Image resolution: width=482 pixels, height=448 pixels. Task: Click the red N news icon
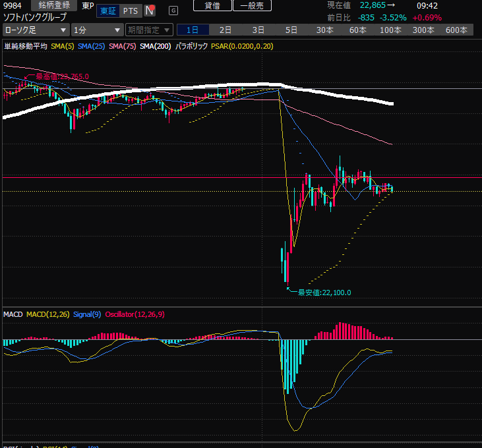150,11
